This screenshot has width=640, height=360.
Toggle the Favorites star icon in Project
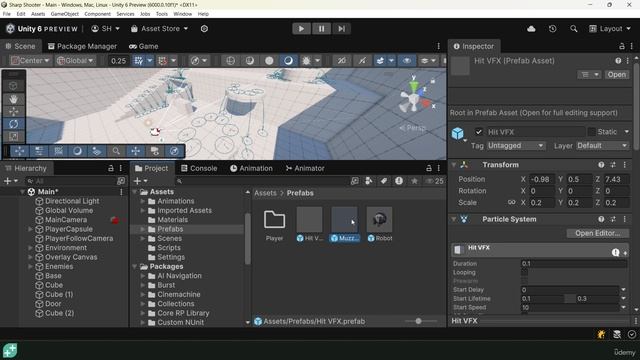tap(414, 181)
